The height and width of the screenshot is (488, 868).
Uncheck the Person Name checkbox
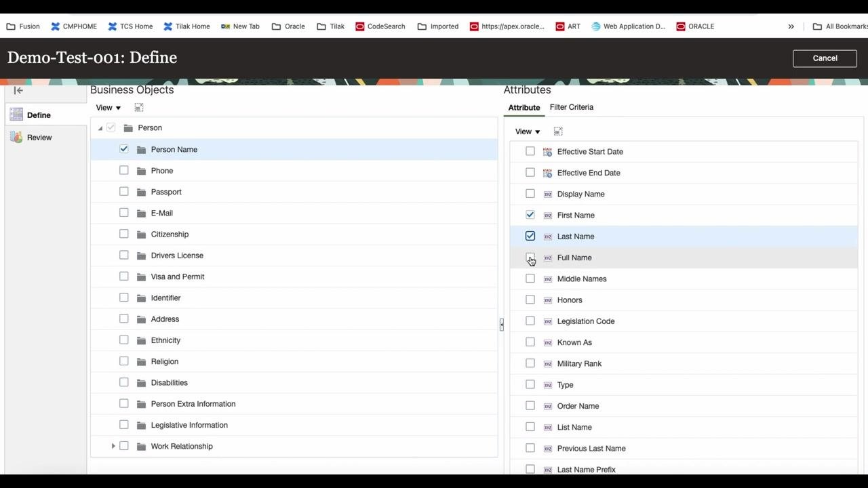click(124, 149)
